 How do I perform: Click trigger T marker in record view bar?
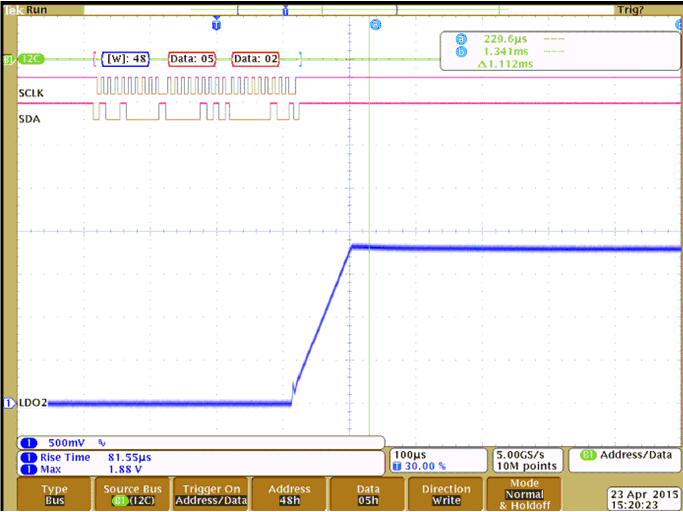pos(286,10)
